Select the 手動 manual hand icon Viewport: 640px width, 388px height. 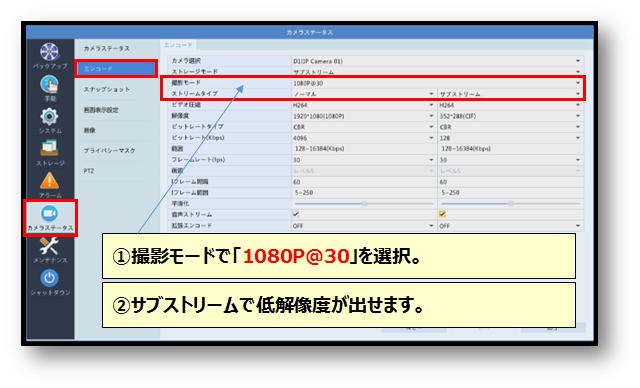tap(49, 84)
